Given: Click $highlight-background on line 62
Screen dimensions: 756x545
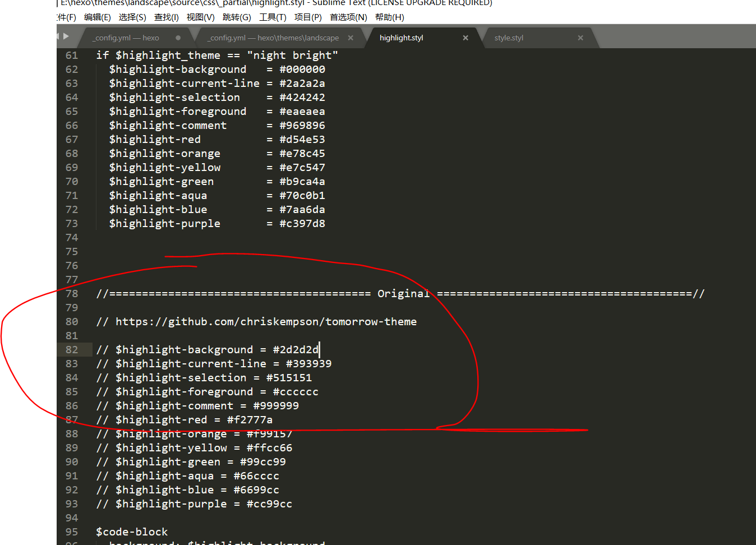Looking at the screenshot, I should point(178,70).
